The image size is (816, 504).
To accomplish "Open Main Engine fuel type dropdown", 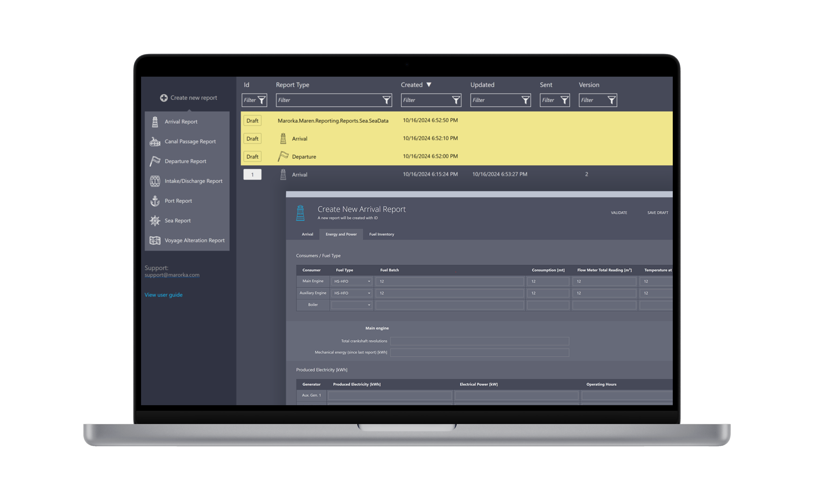I will (352, 281).
